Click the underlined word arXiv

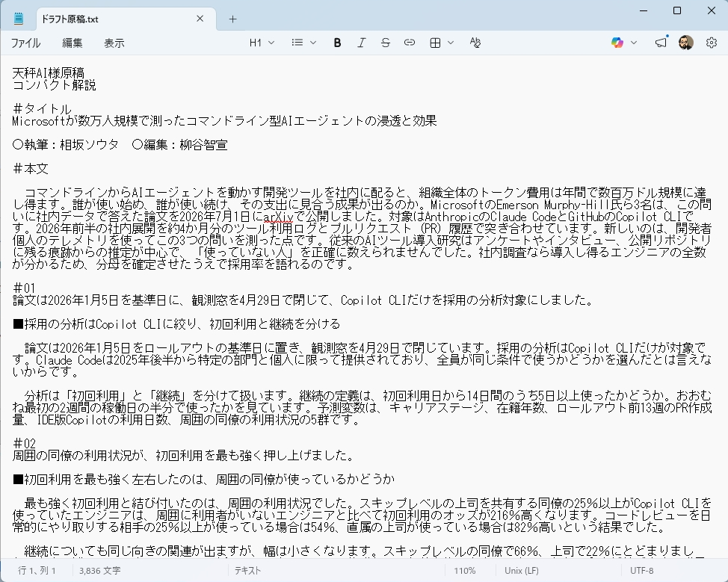pos(278,217)
